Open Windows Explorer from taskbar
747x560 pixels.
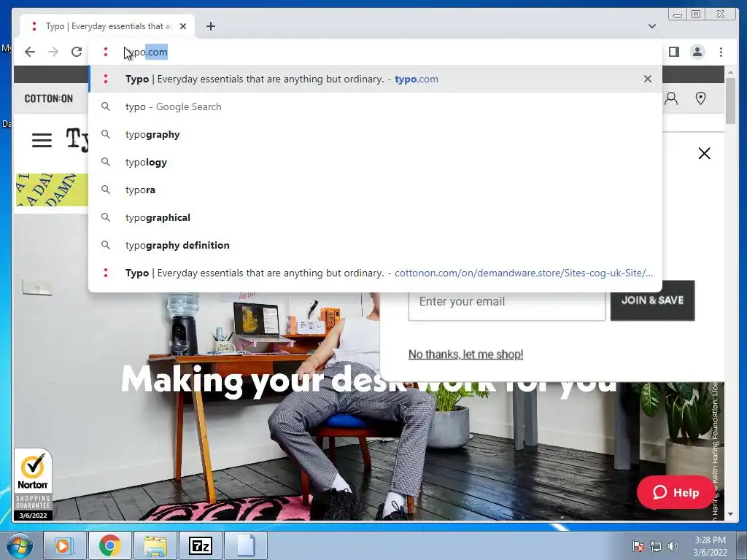tap(155, 545)
